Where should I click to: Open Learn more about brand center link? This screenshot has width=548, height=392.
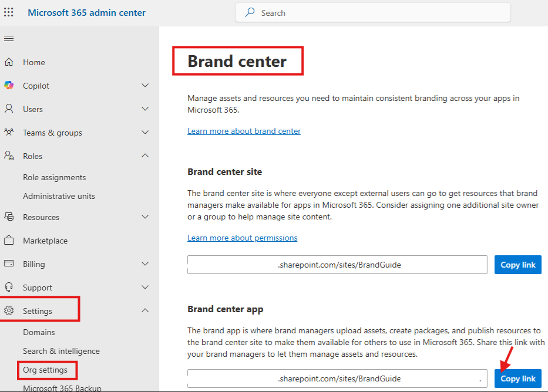coord(244,131)
